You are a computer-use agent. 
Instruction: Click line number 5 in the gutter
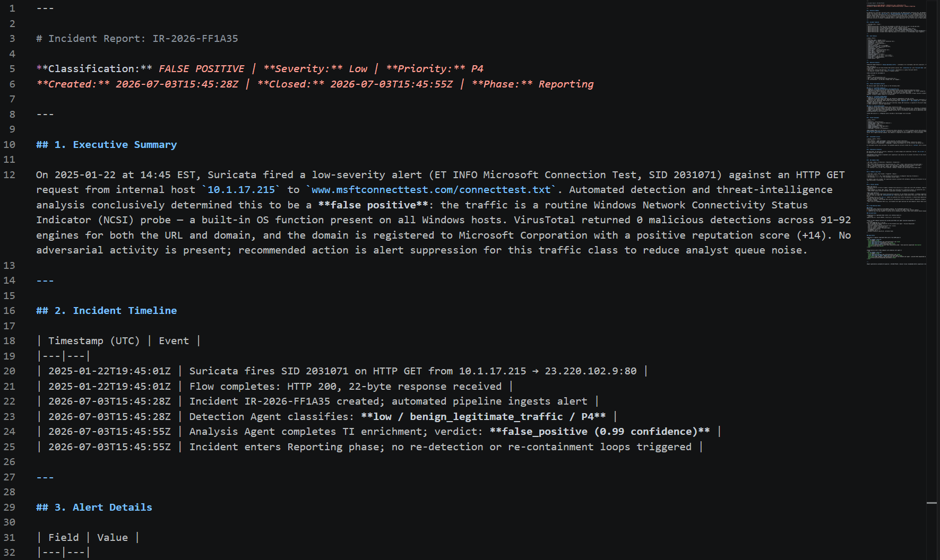pyautogui.click(x=12, y=68)
